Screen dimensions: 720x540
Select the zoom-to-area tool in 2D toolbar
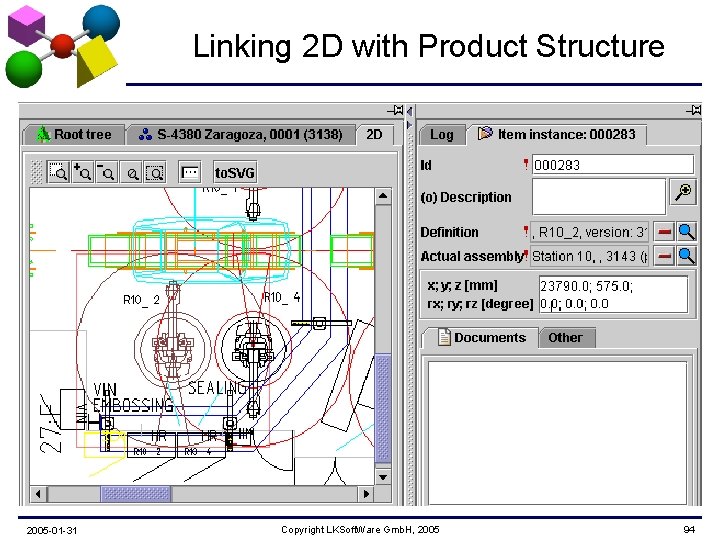pyautogui.click(x=58, y=173)
